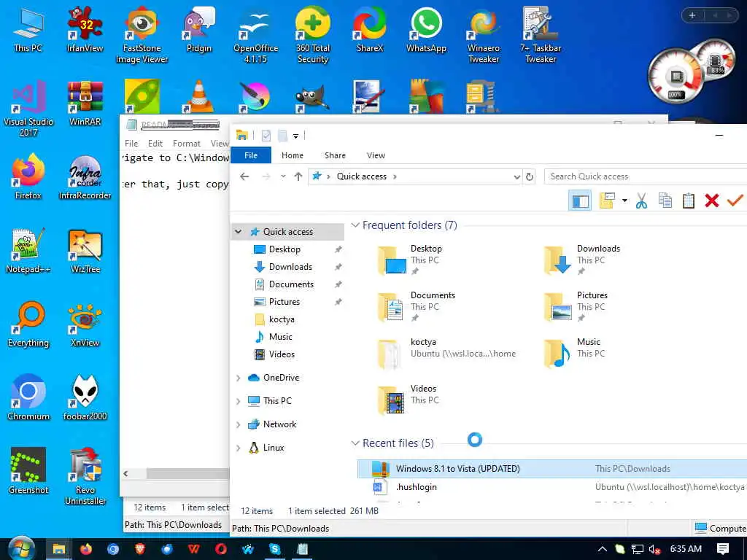Open the notification center icon

pos(723,549)
